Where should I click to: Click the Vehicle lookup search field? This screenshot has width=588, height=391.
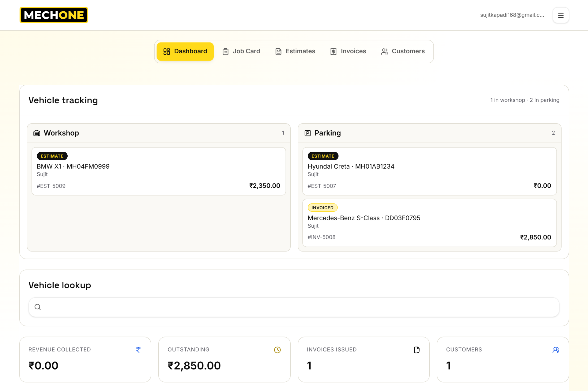[x=294, y=307]
